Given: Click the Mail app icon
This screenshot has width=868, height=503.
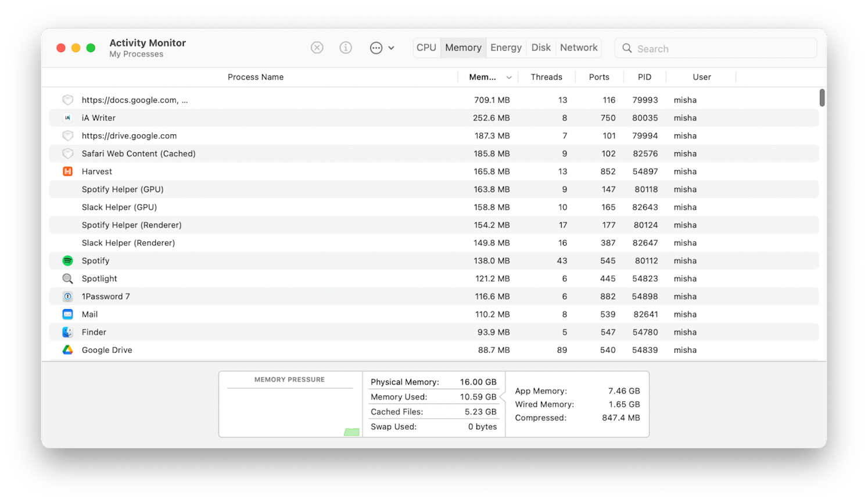Looking at the screenshot, I should point(67,314).
